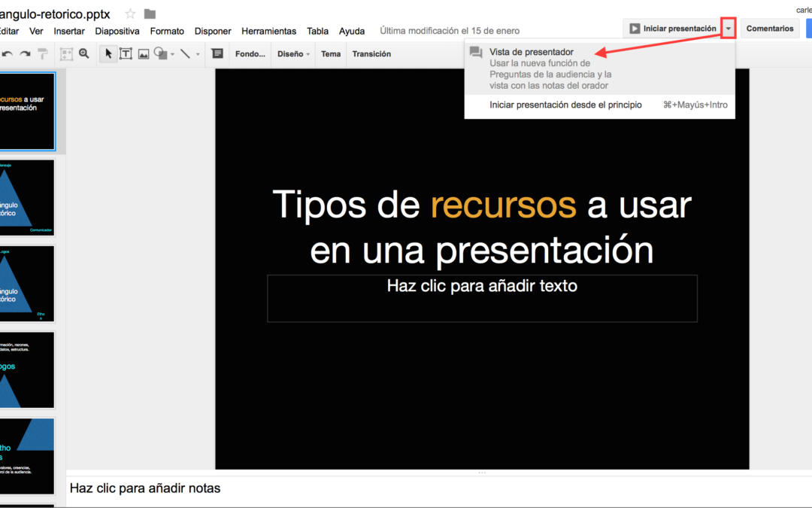Open the Iniciar presentación dropdown arrow
This screenshot has height=508, width=812.
(x=728, y=29)
